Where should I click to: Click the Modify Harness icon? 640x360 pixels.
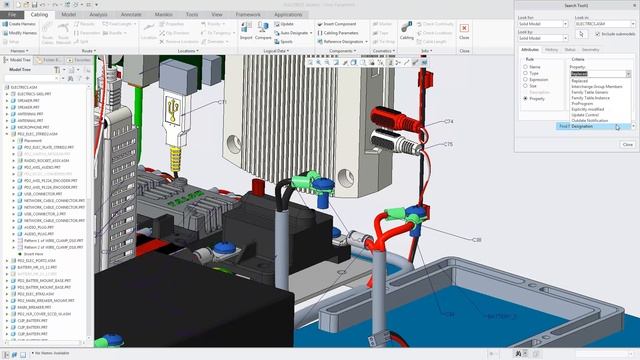[x=5, y=33]
